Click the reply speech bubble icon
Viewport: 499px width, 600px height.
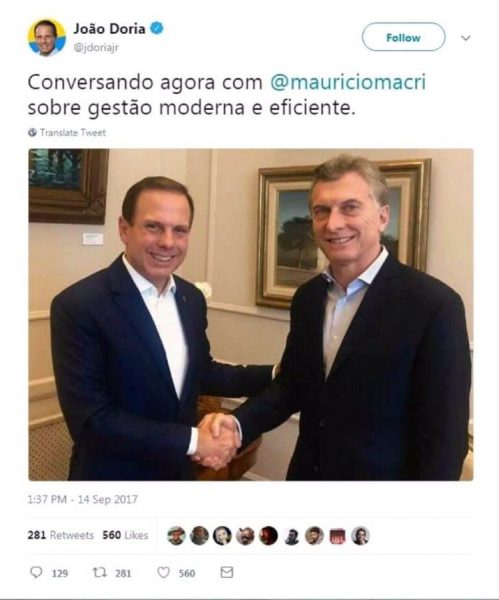pos(36,572)
